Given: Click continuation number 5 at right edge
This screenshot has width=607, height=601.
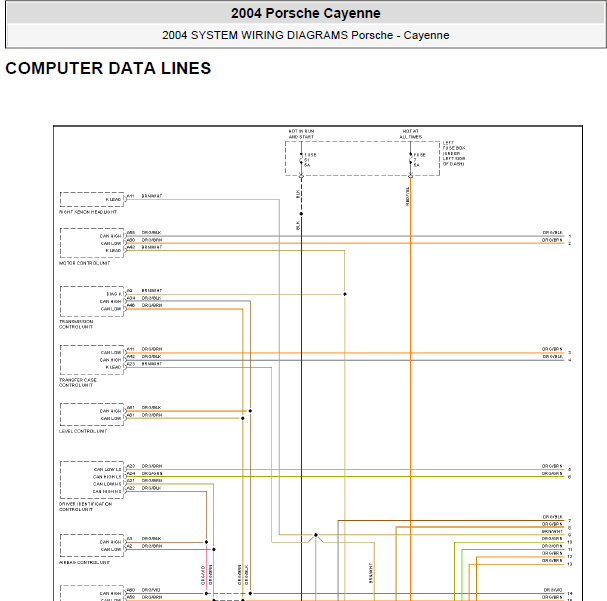Looking at the screenshot, I should point(570,469).
